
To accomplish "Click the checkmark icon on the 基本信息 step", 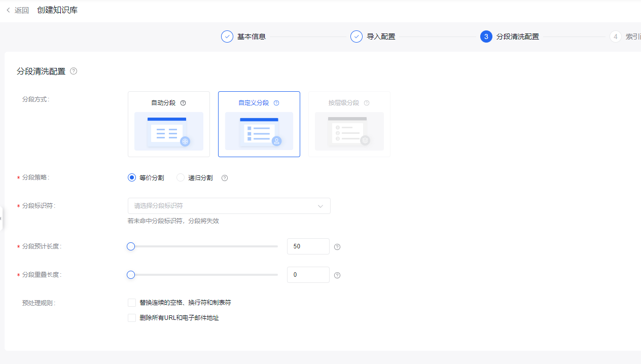I will (x=227, y=37).
